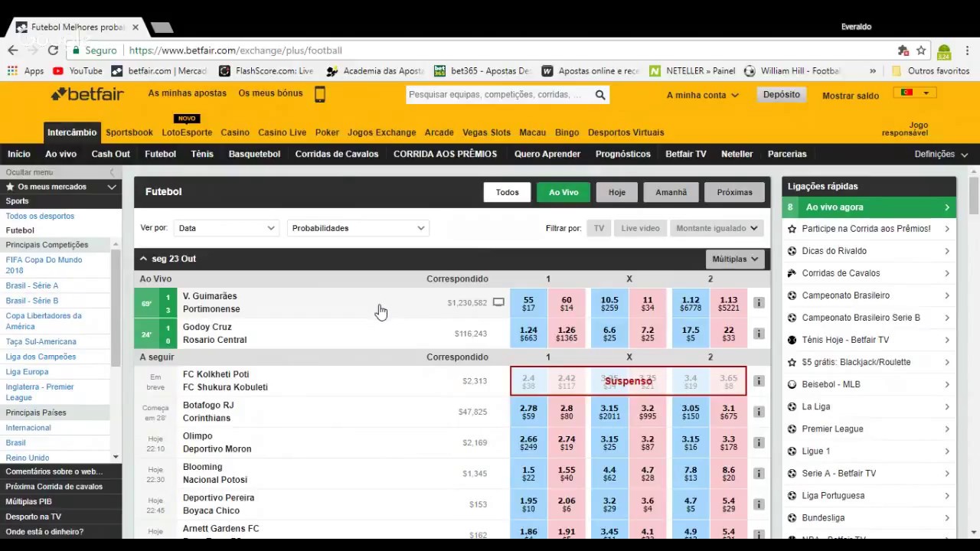This screenshot has height=551, width=980.
Task: Click live video icon for V. Guimarães
Action: point(498,303)
